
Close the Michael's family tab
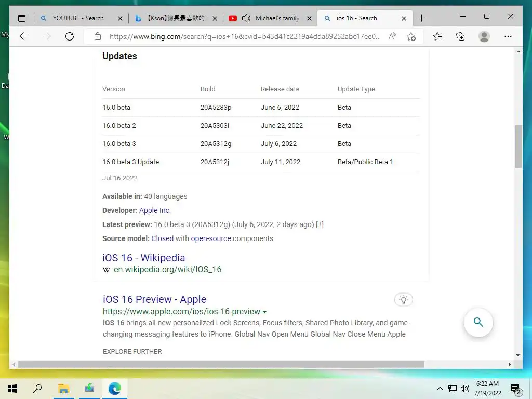click(309, 18)
